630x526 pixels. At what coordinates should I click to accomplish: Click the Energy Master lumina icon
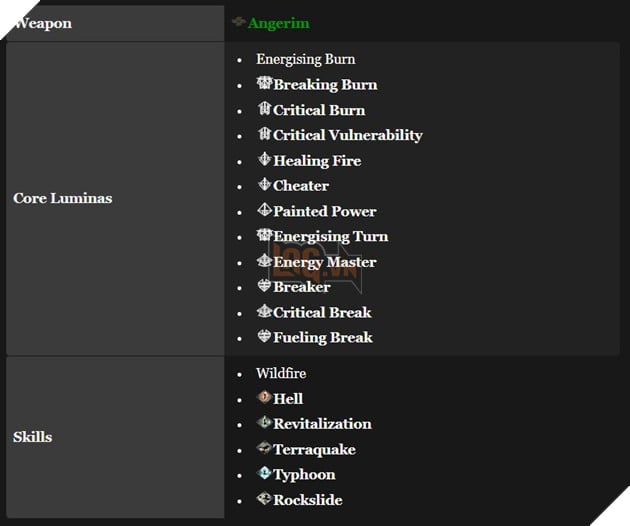click(264, 261)
